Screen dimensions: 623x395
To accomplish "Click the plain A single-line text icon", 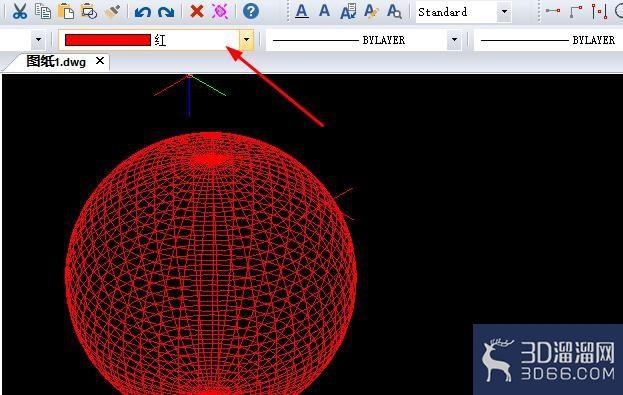I will 324,11.
